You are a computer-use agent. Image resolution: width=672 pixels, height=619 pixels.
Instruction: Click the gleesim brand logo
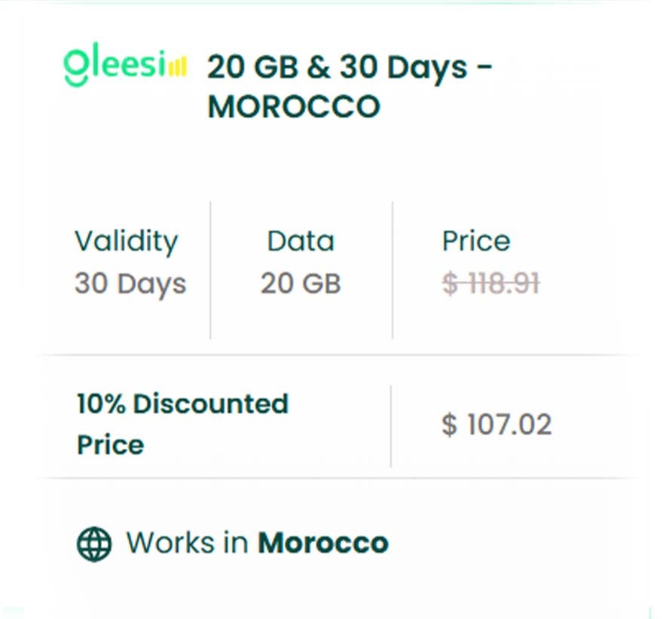tap(124, 67)
